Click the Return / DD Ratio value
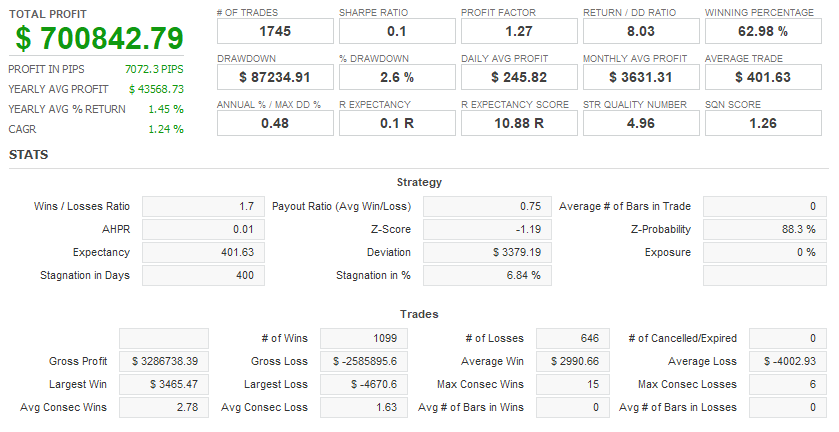The height and width of the screenshot is (432, 839). pos(641,32)
